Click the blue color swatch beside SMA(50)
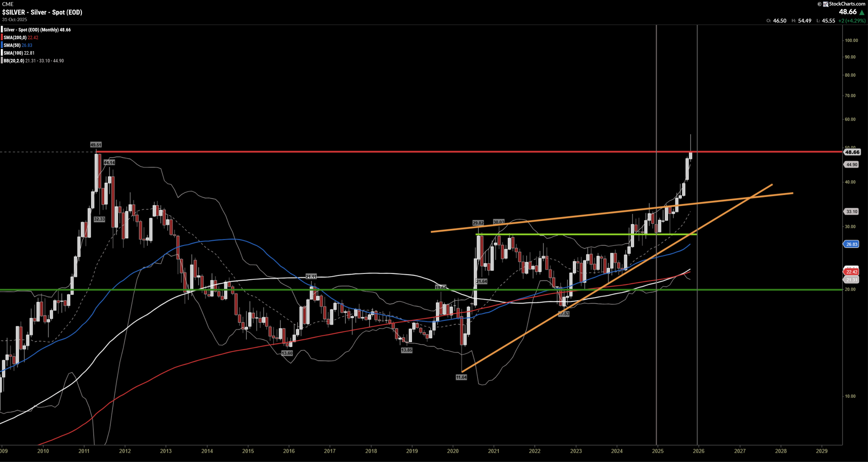This screenshot has height=462, width=868. tap(2, 45)
